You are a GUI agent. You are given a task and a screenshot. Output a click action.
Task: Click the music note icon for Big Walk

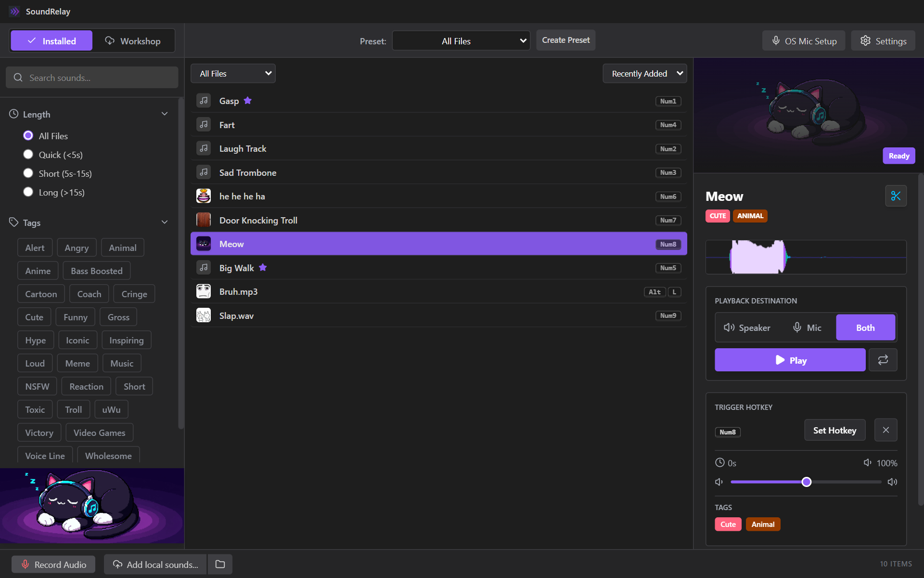[x=204, y=268]
